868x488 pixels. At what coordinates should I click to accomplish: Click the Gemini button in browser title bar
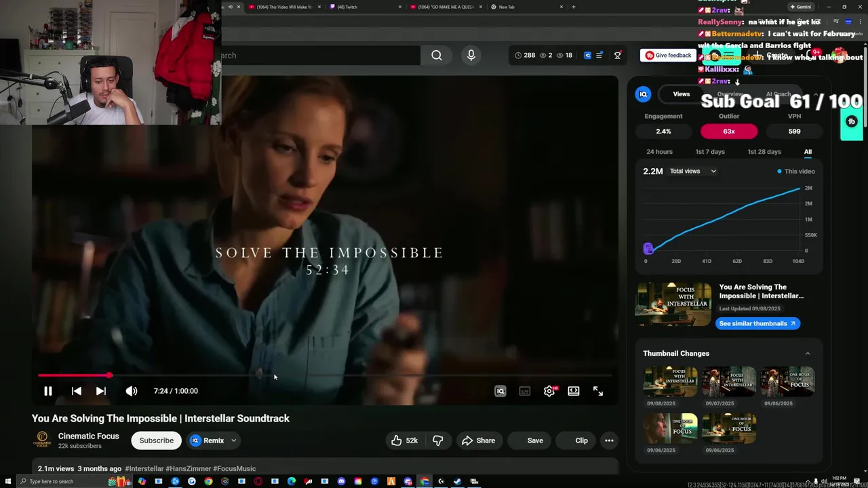[x=800, y=7]
